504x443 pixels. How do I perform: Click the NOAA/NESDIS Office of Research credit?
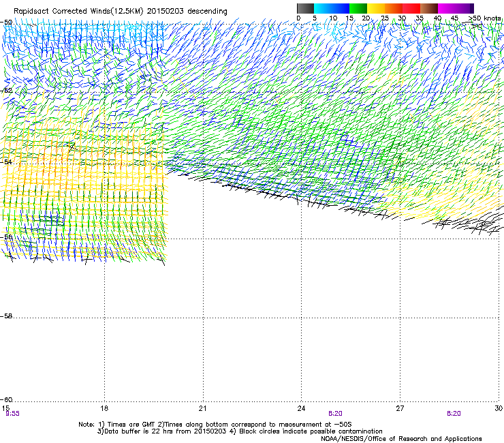pos(401,439)
